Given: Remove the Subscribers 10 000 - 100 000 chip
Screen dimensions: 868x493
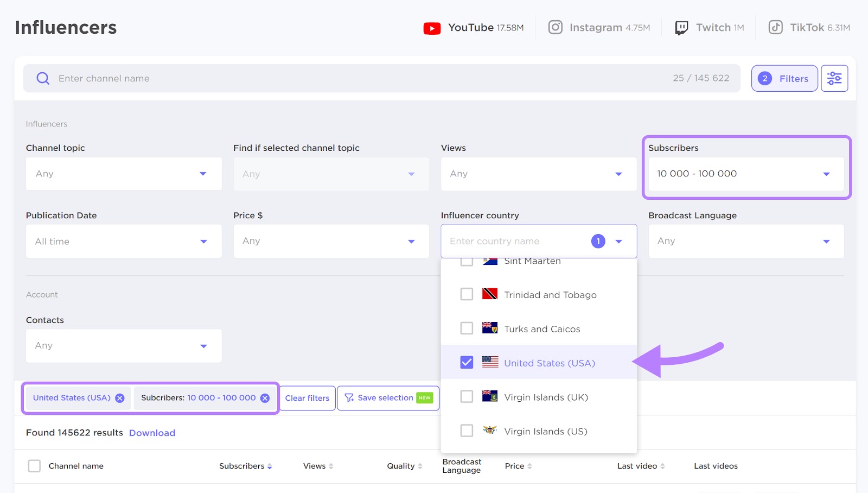Looking at the screenshot, I should [x=265, y=397].
